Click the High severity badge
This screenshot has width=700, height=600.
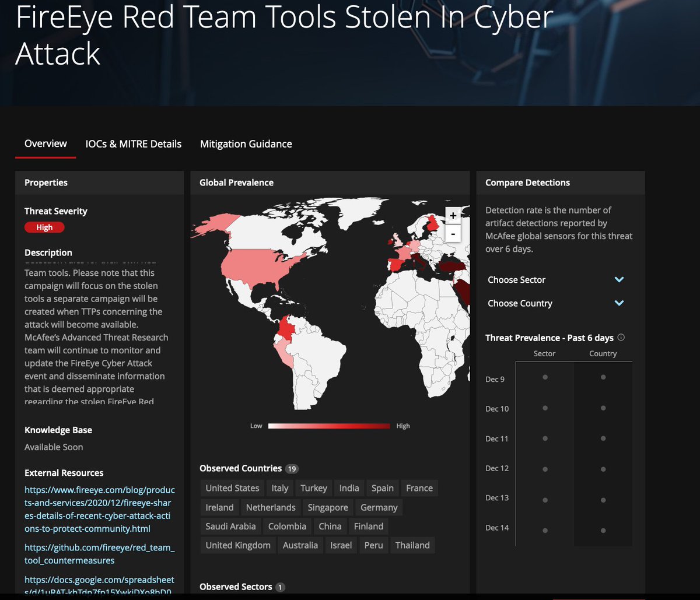coord(44,227)
